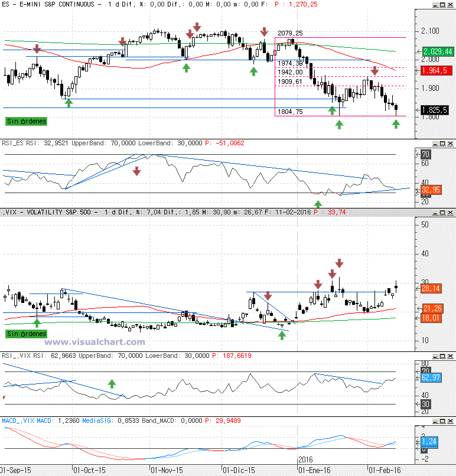Click the 'P : 33,74' value in VIX header
The image size is (456, 476).
(330, 212)
